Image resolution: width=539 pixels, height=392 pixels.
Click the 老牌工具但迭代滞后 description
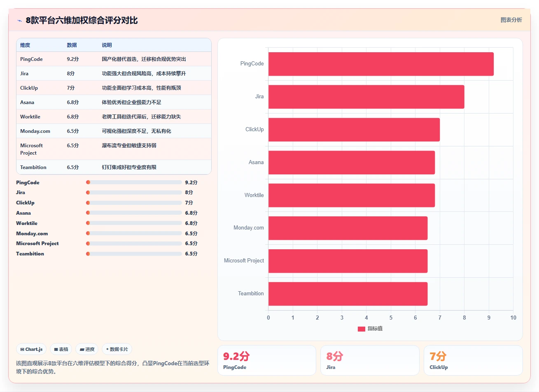(142, 117)
